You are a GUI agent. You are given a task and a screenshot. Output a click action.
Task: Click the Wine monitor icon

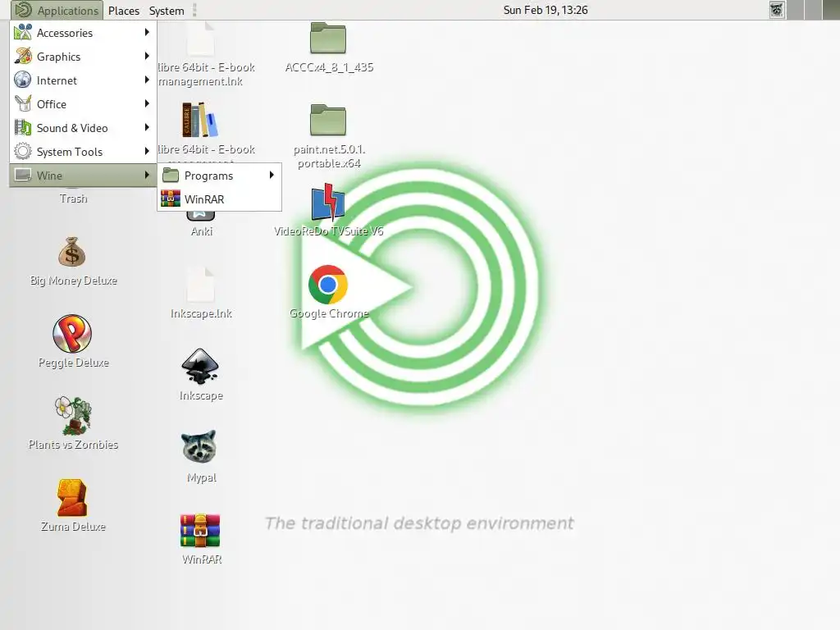pos(22,175)
